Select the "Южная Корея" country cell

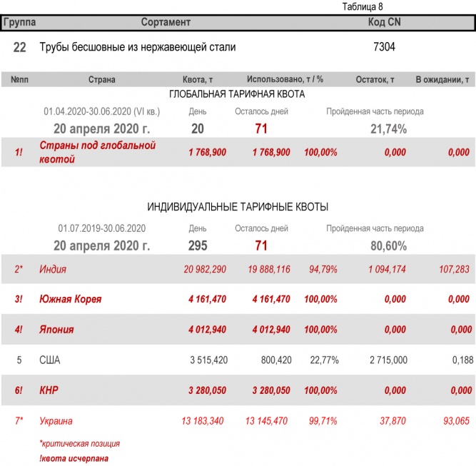(x=70, y=300)
